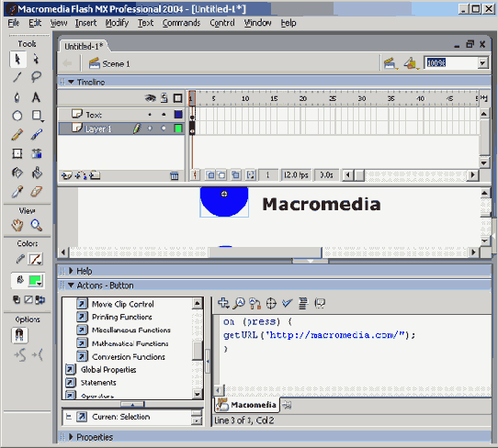Screen dimensions: 498x448
Task: Pick the Zoom tool
Action: click(x=36, y=225)
